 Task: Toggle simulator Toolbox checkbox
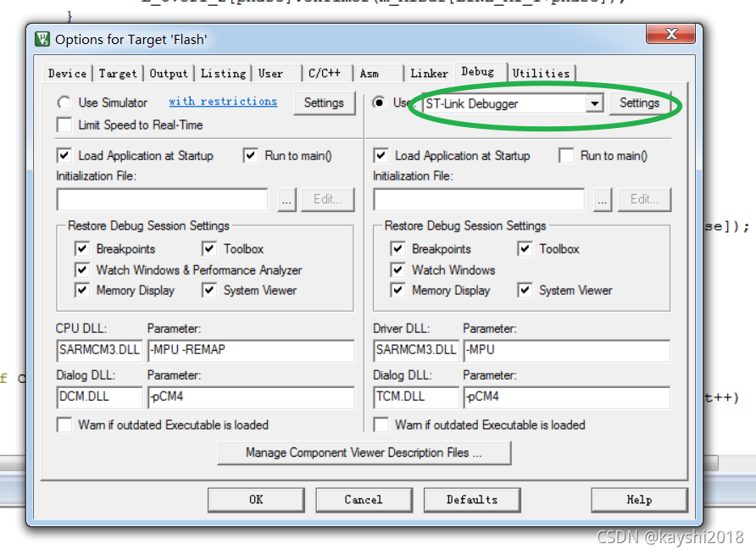point(208,249)
